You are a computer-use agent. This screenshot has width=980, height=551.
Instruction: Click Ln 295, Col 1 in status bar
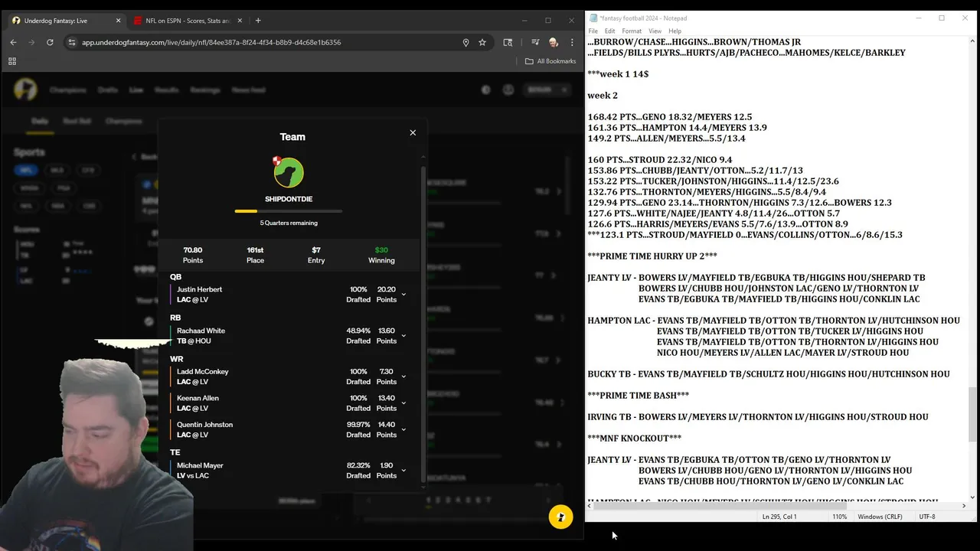pos(779,517)
